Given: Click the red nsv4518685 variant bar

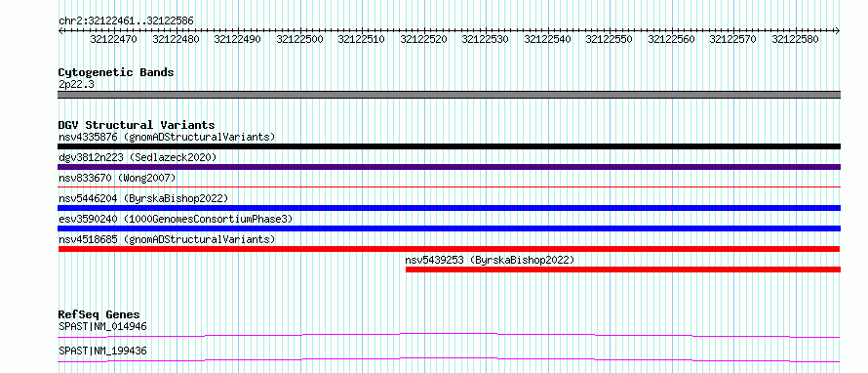Looking at the screenshot, I should (x=449, y=249).
